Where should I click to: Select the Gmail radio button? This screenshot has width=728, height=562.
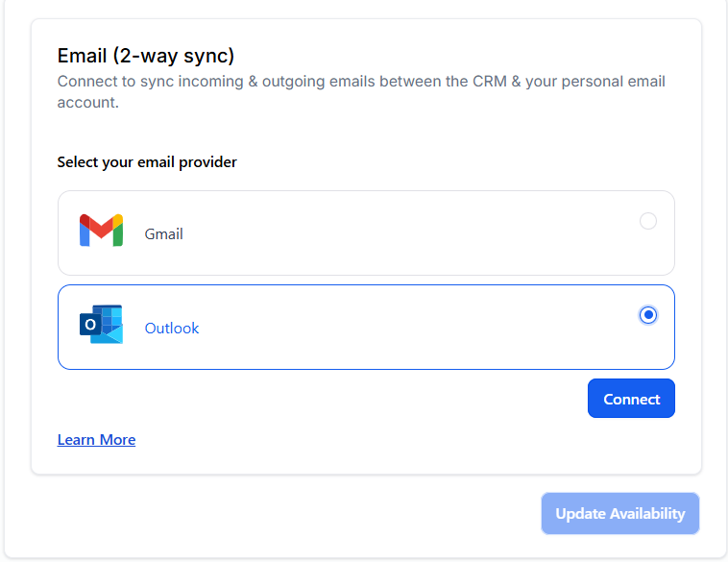coord(648,221)
